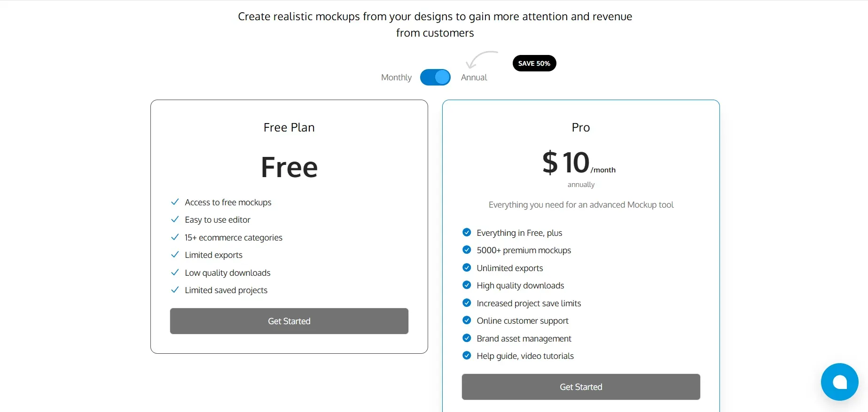The width and height of the screenshot is (868, 412).
Task: Click Get Started on the Free Plan
Action: [289, 321]
